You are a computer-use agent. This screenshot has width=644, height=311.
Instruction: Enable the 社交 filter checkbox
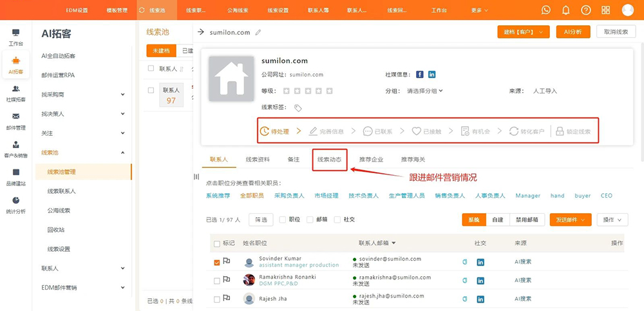[x=337, y=220]
